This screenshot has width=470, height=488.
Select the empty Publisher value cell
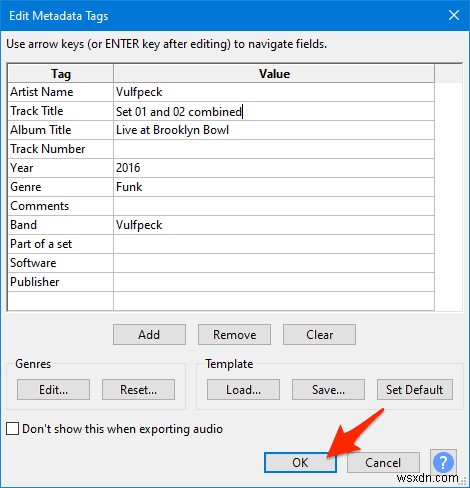coord(274,282)
